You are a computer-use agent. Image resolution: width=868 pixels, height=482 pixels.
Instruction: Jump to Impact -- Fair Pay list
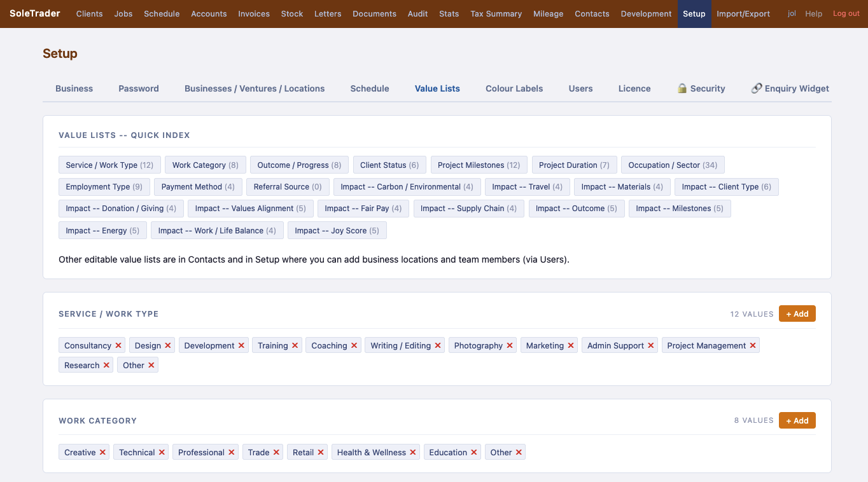(363, 209)
